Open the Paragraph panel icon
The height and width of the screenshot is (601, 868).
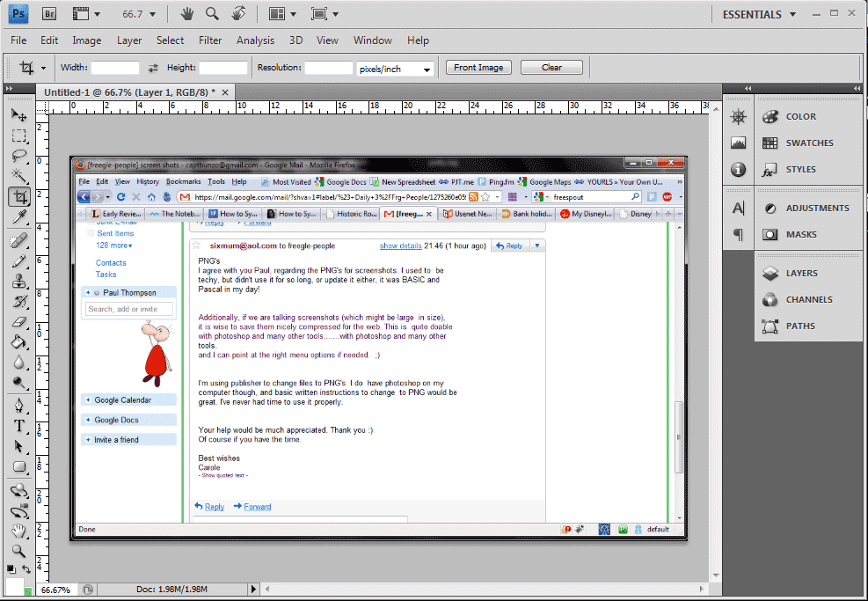738,235
